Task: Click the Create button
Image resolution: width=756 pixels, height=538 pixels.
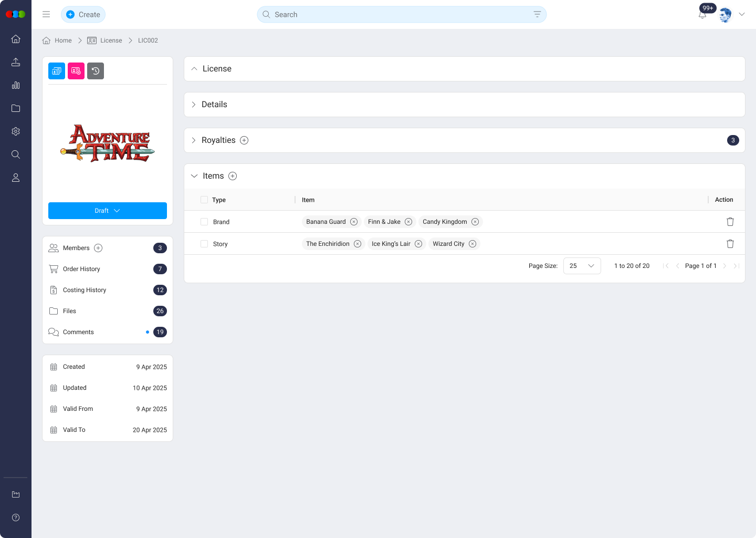Action: pos(83,15)
